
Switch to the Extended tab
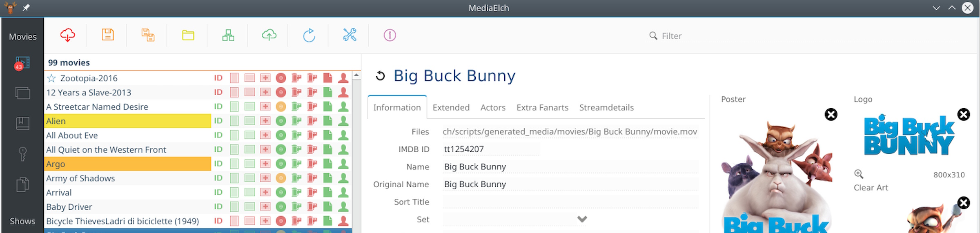(451, 107)
